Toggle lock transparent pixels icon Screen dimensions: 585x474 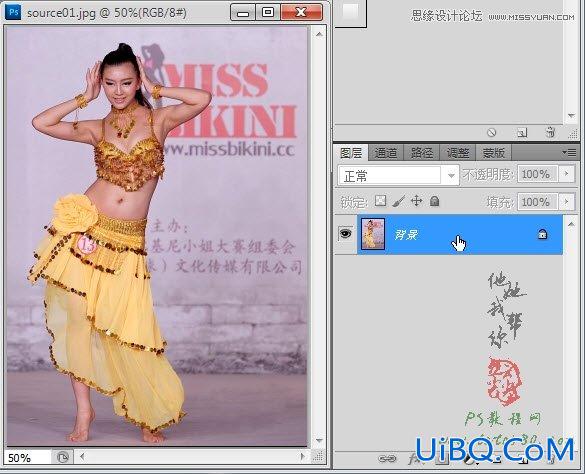pos(380,201)
